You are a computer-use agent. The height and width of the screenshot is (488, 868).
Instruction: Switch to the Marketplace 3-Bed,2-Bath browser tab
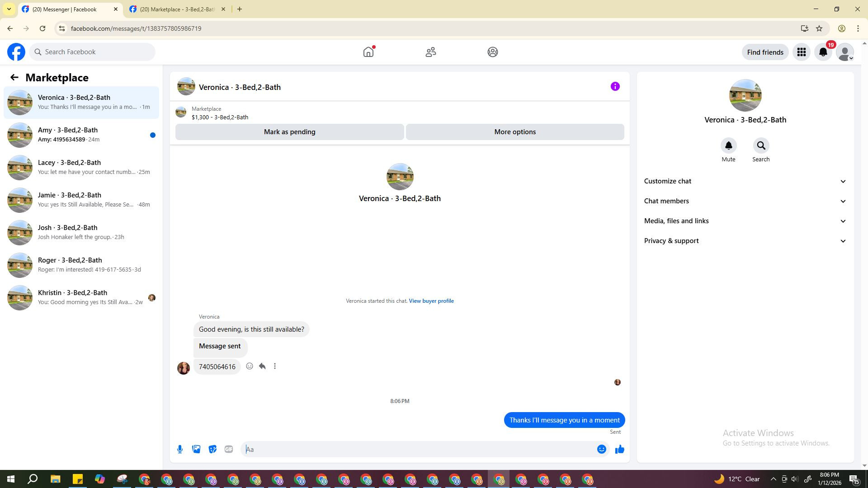[x=176, y=9]
